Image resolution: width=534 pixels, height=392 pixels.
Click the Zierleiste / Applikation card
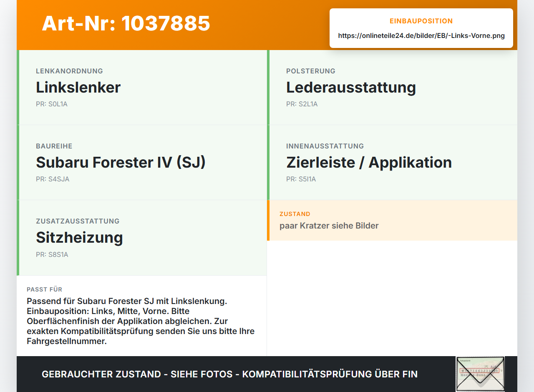(x=392, y=163)
